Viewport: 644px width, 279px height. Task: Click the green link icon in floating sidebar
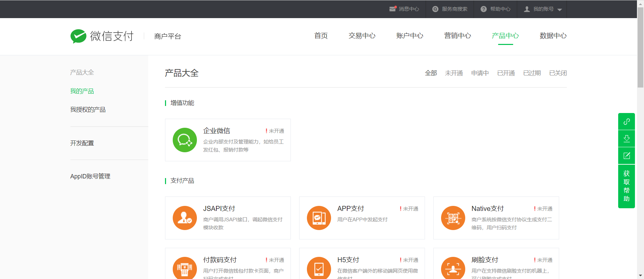[627, 121]
